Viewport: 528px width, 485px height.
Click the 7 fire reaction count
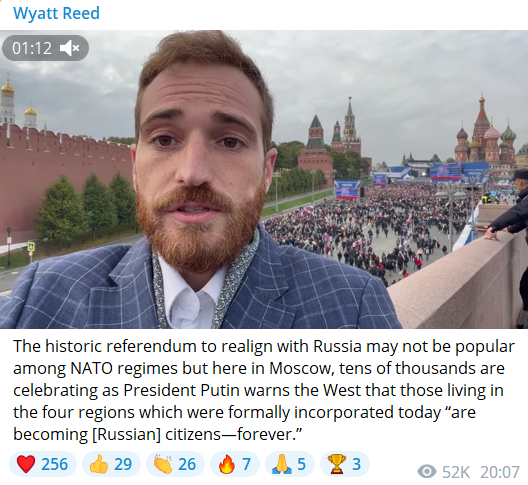[246, 464]
